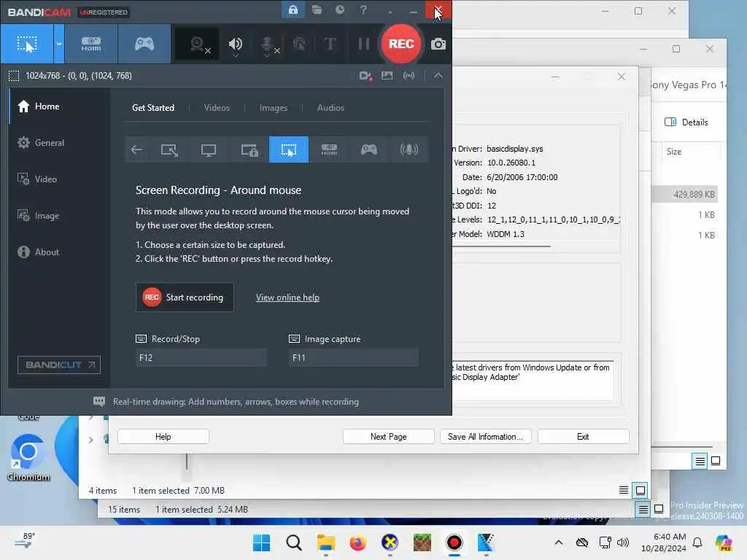Click the video recording status icon
The height and width of the screenshot is (560, 747).
[365, 76]
